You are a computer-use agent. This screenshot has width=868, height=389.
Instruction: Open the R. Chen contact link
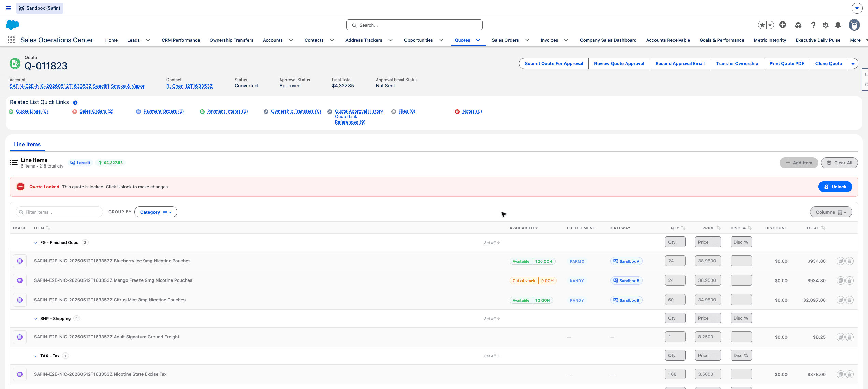point(190,86)
